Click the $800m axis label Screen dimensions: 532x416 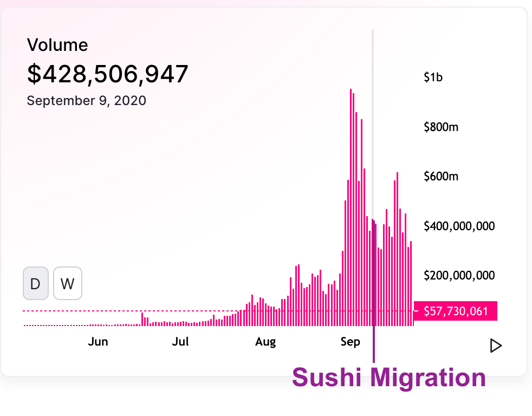point(441,127)
